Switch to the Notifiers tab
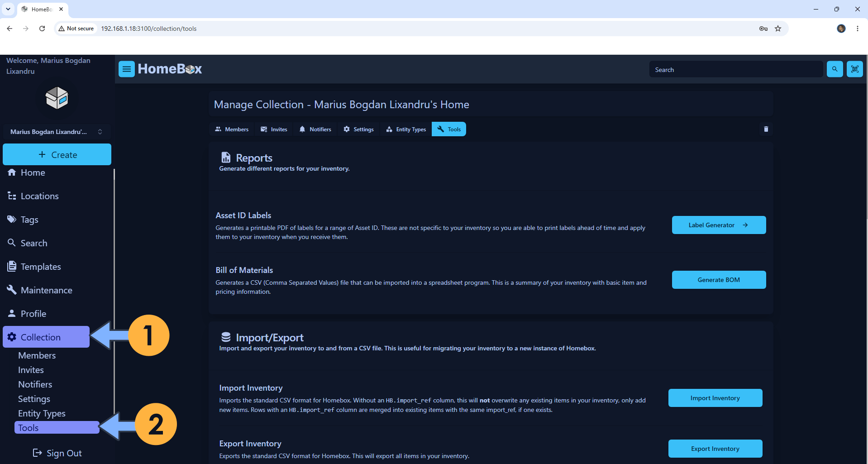The image size is (868, 464). point(315,129)
